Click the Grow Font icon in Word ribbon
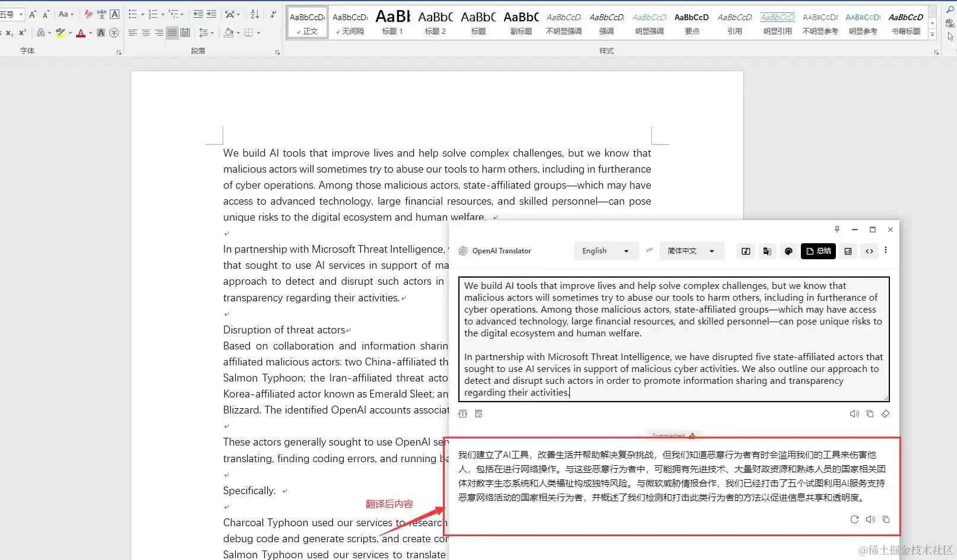This screenshot has width=957, height=560. click(x=33, y=14)
